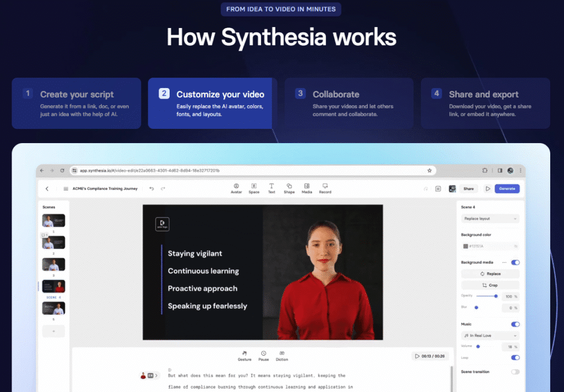Click 'Speaking up fearlessly' text on canvas
The width and height of the screenshot is (564, 392).
[208, 306]
